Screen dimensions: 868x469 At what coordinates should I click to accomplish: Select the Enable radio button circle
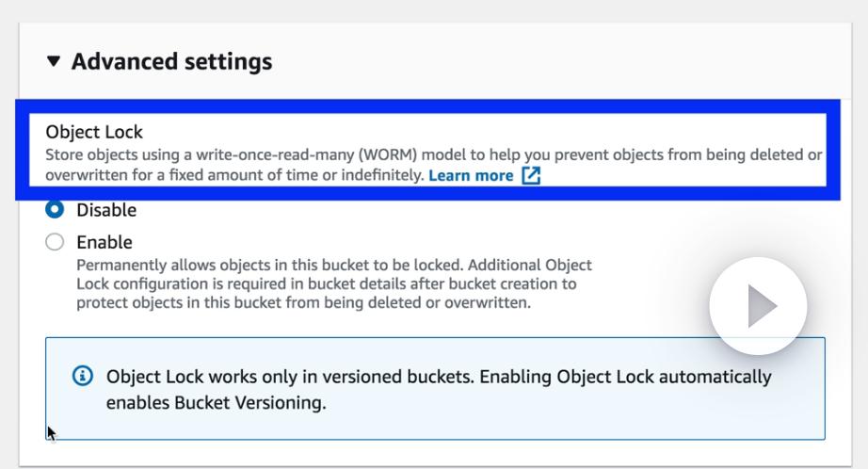[x=55, y=242]
